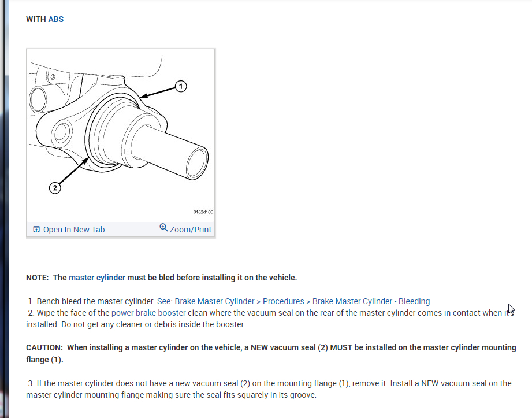Open the power brake booster link
Screen dimensions: 532x418
pyautogui.click(x=148, y=313)
